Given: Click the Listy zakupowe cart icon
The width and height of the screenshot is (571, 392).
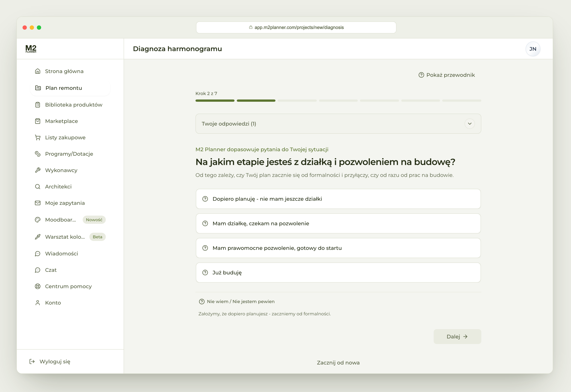Looking at the screenshot, I should pos(38,138).
